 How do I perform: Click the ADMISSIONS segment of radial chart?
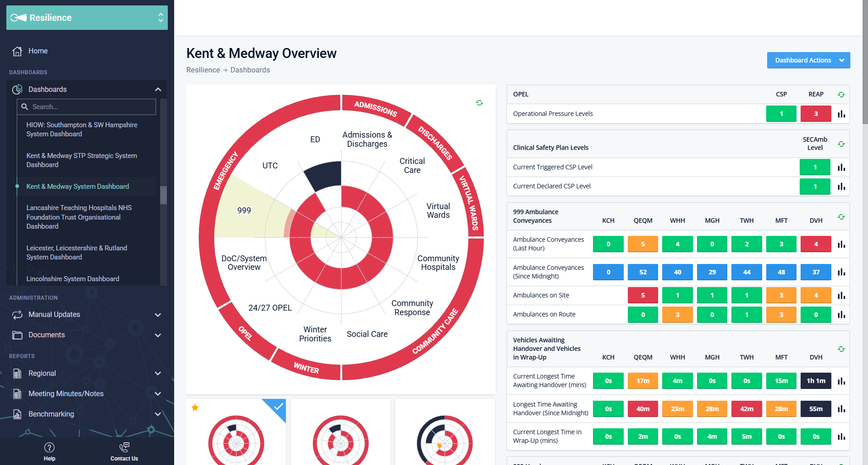[x=375, y=109]
